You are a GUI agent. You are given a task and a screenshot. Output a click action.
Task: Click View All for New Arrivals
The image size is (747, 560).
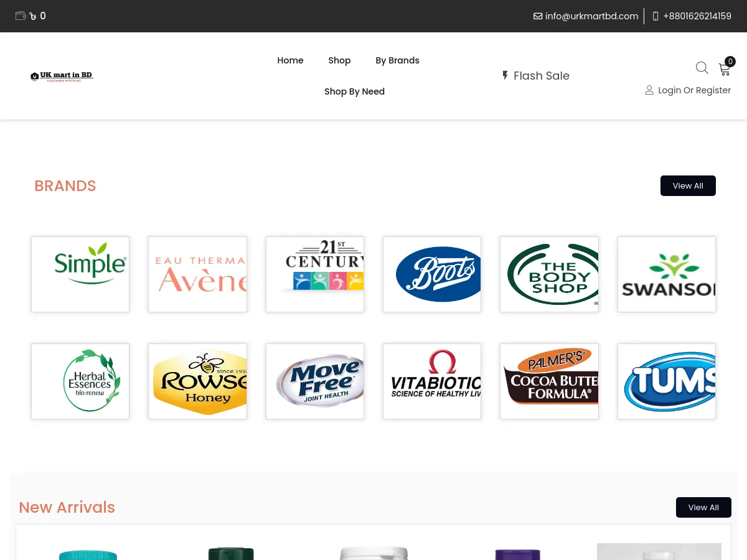[x=703, y=507]
